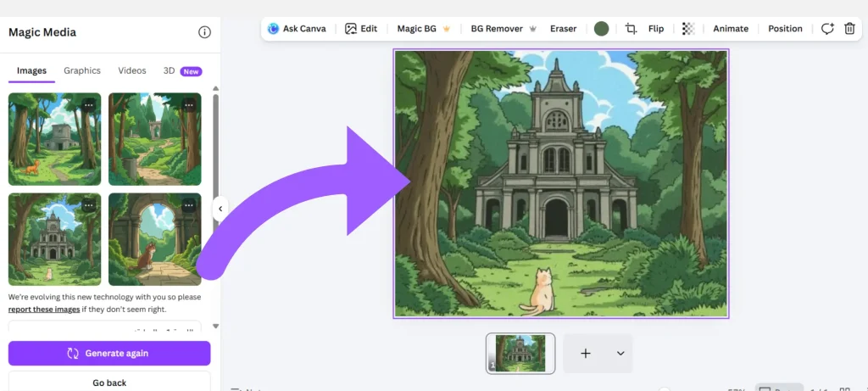Open the green color swatch

click(601, 29)
